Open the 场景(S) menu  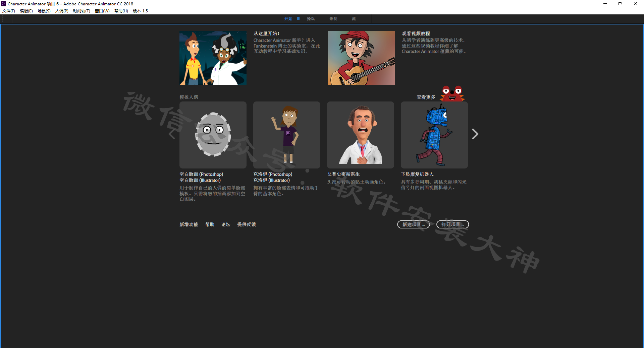click(x=44, y=11)
